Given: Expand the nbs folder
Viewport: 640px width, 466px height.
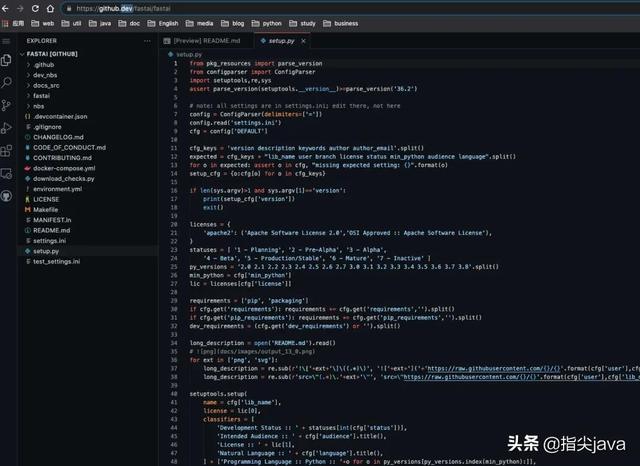Looking at the screenshot, I should coord(38,106).
